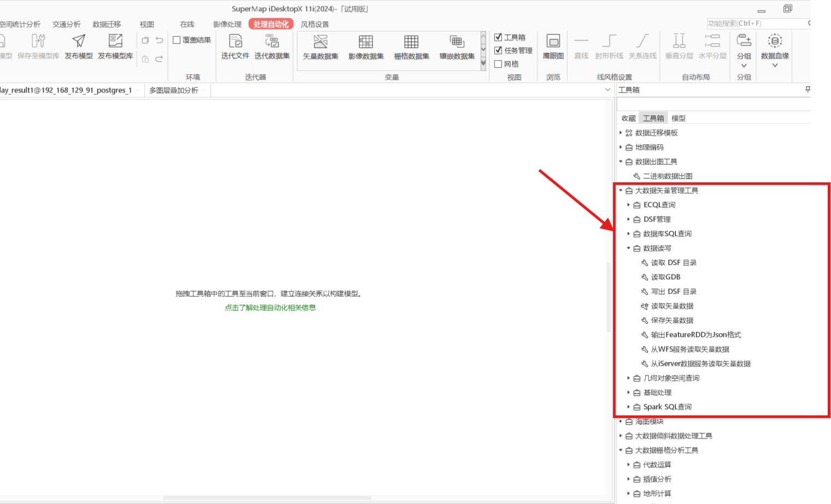Expand the DSF管理 node

(x=629, y=219)
